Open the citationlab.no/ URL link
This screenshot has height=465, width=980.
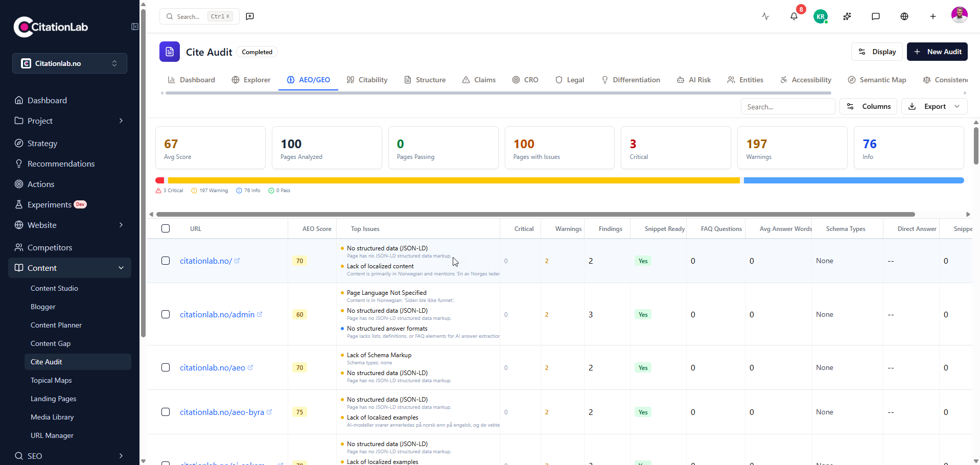click(x=206, y=261)
